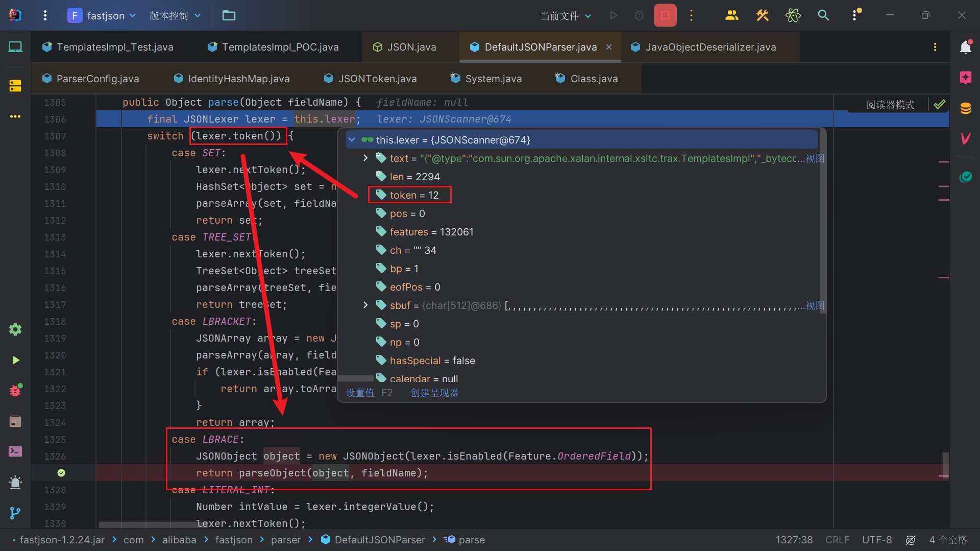Click the Debug bug icon in toolbar

[639, 15]
